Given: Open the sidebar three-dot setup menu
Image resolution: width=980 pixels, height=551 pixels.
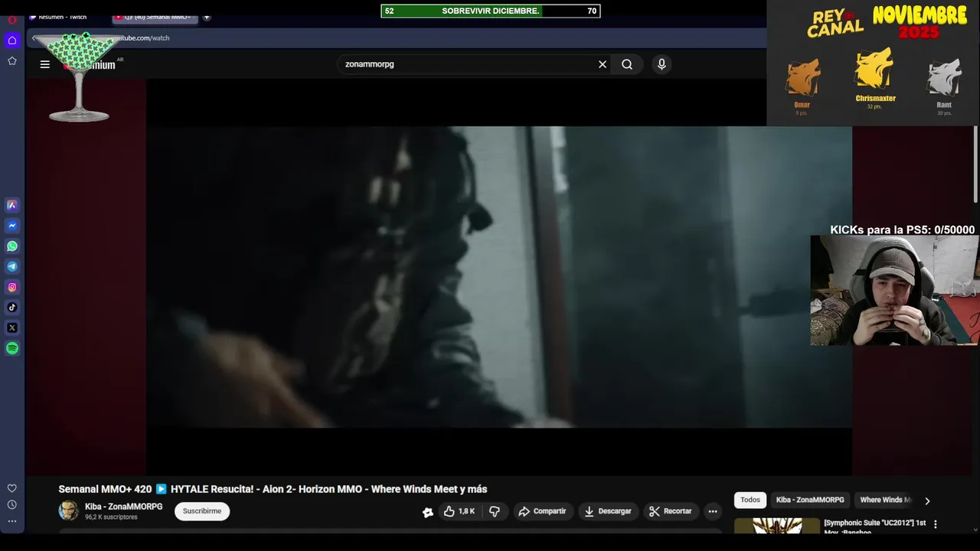Looking at the screenshot, I should click(12, 521).
